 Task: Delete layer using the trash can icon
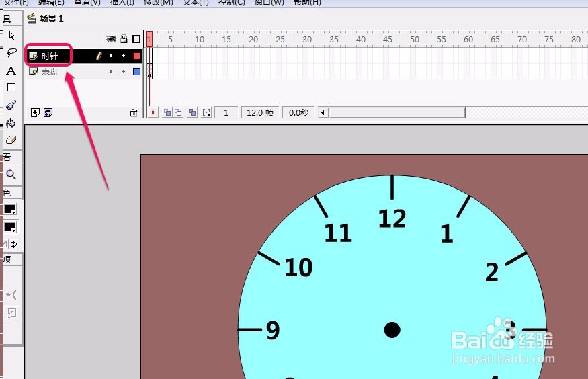(134, 112)
